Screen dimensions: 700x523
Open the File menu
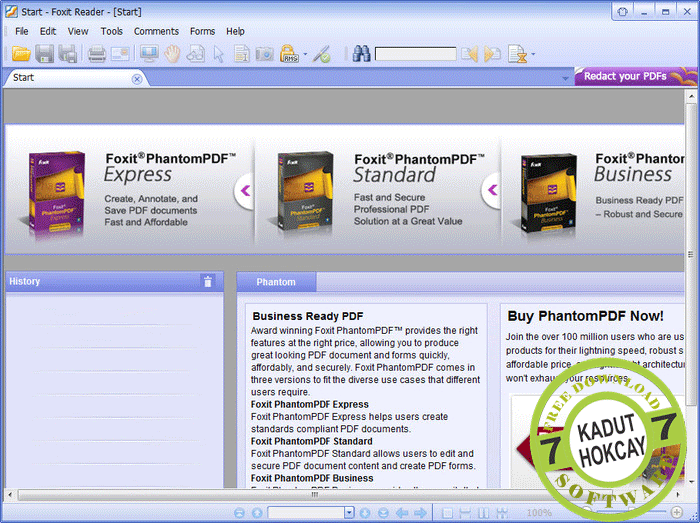tap(21, 31)
